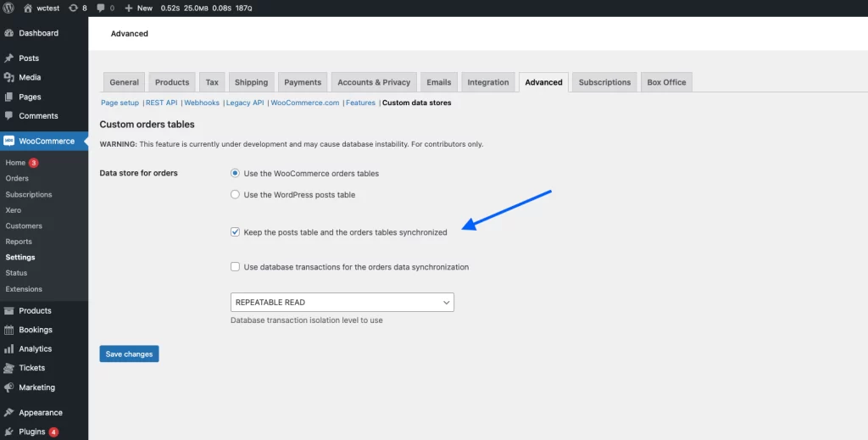Open Media library via its sidebar icon

(x=9, y=77)
